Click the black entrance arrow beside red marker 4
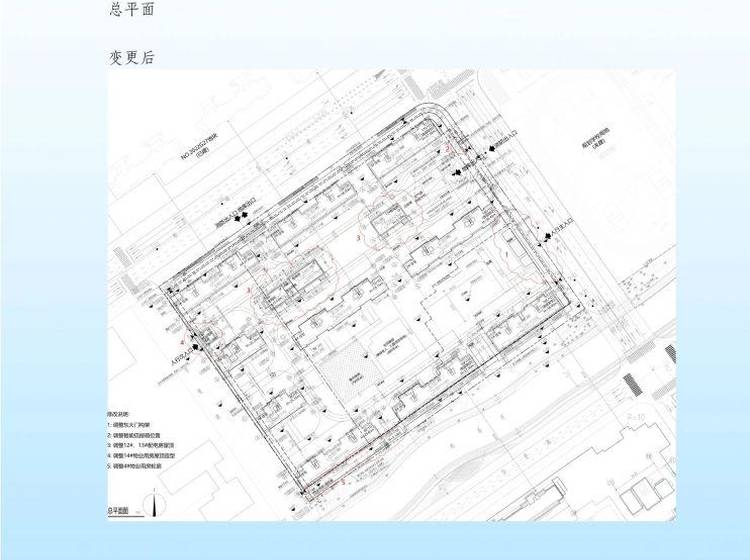The image size is (750, 560). click(195, 347)
